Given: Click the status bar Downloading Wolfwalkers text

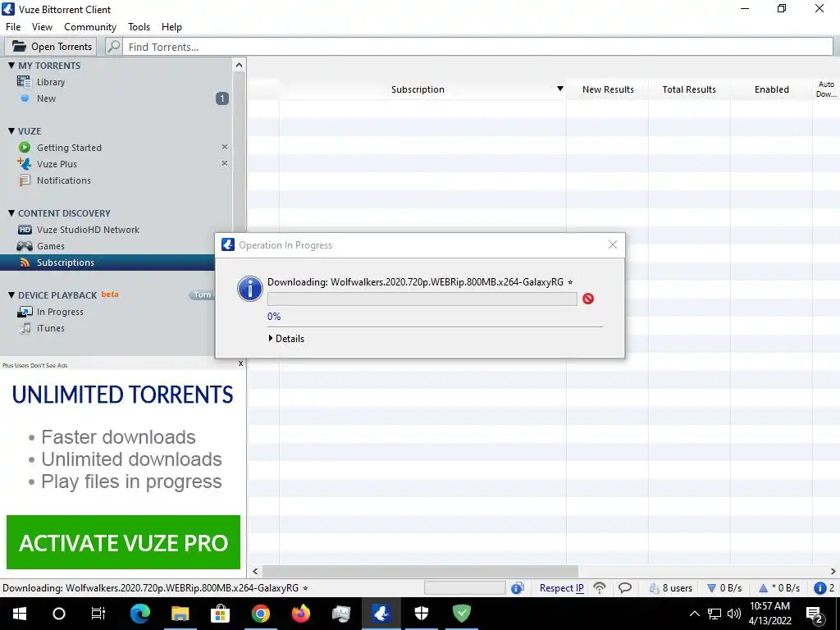Looking at the screenshot, I should 155,588.
